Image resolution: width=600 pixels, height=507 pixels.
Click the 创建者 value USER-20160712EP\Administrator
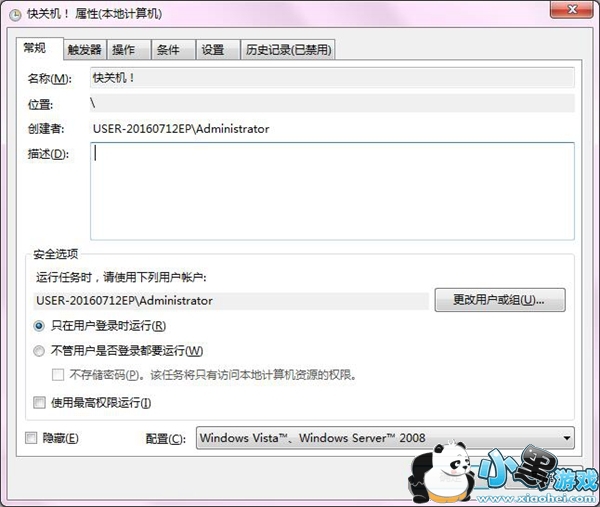[x=181, y=129]
